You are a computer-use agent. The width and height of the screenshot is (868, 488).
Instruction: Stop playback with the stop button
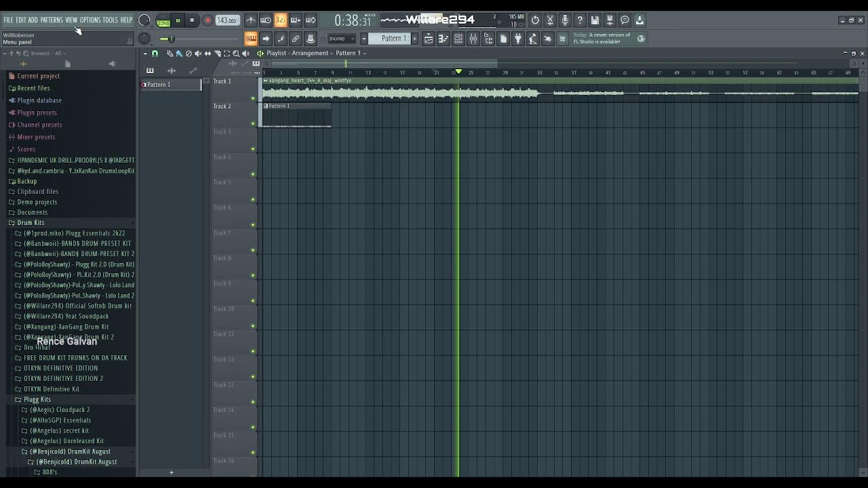coord(192,20)
